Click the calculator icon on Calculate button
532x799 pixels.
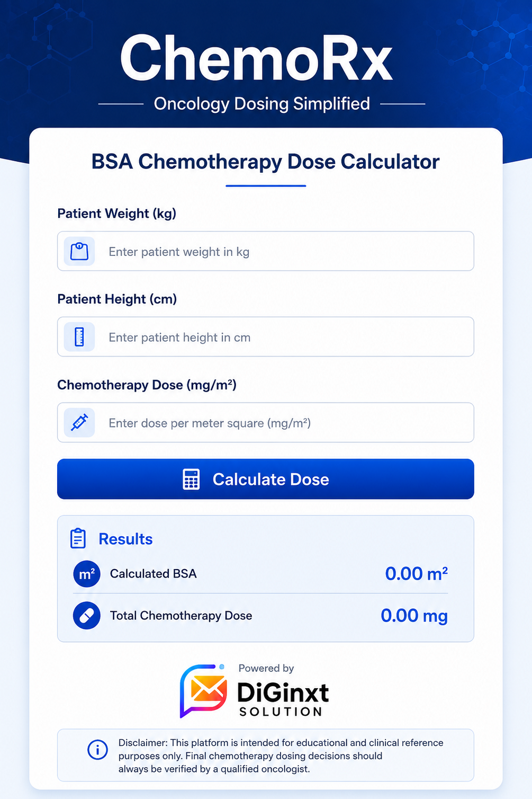pos(191,479)
